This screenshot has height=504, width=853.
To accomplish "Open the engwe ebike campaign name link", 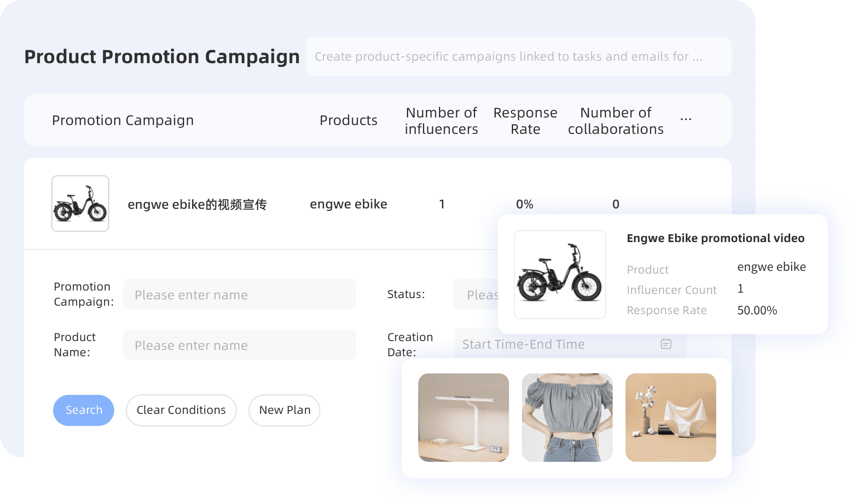I will coord(197,204).
